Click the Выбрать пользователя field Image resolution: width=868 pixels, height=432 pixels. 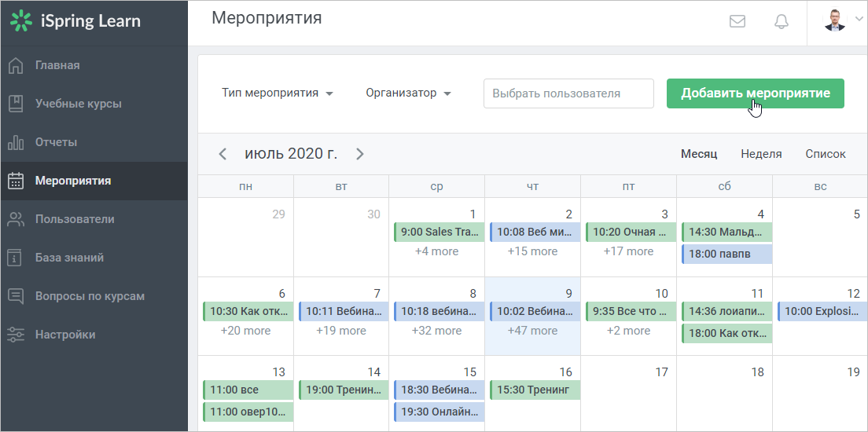click(568, 93)
